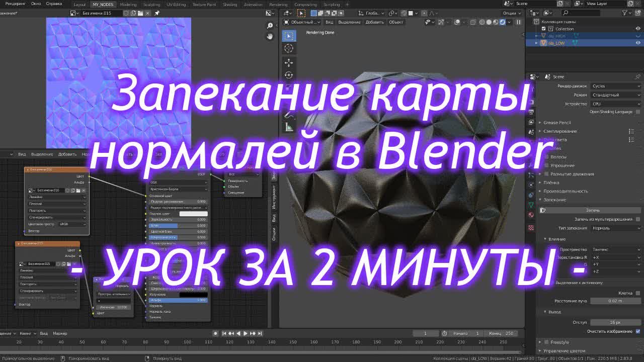Play the timeline animation forward
Image resolution: width=644 pixels, height=362 pixels.
click(x=246, y=333)
